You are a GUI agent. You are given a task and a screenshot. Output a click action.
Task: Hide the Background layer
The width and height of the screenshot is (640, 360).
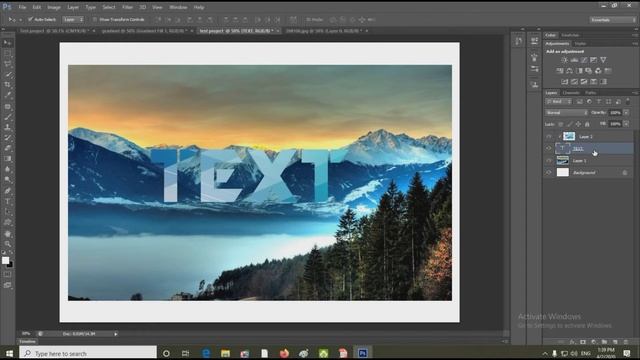(549, 173)
